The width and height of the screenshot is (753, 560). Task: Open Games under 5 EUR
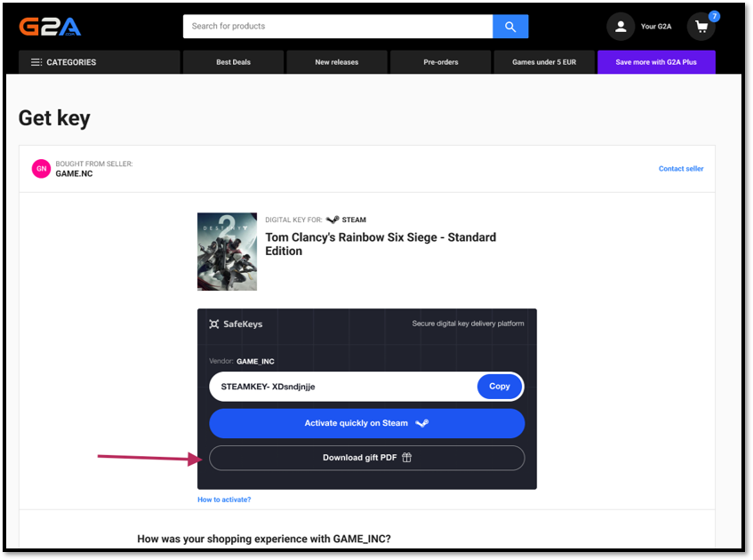coord(543,61)
